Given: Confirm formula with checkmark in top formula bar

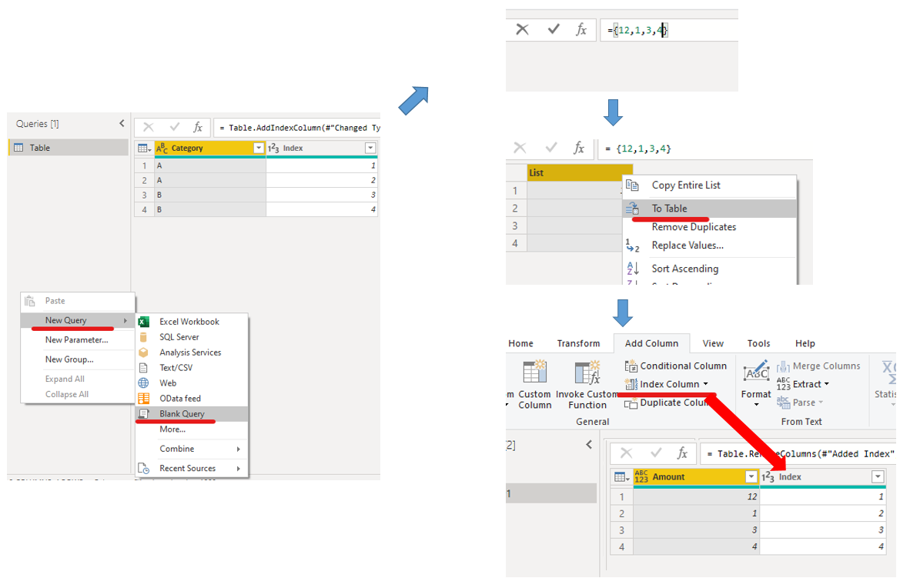Looking at the screenshot, I should pos(554,29).
